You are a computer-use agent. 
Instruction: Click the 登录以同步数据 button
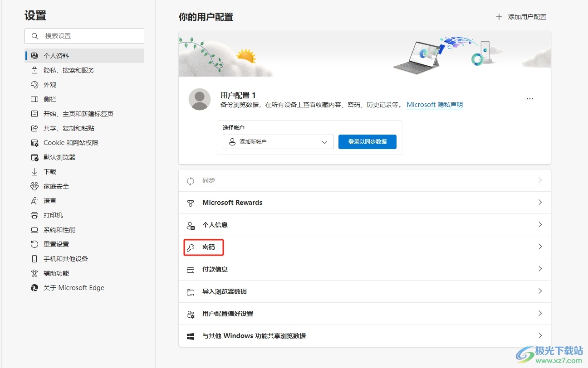click(367, 142)
